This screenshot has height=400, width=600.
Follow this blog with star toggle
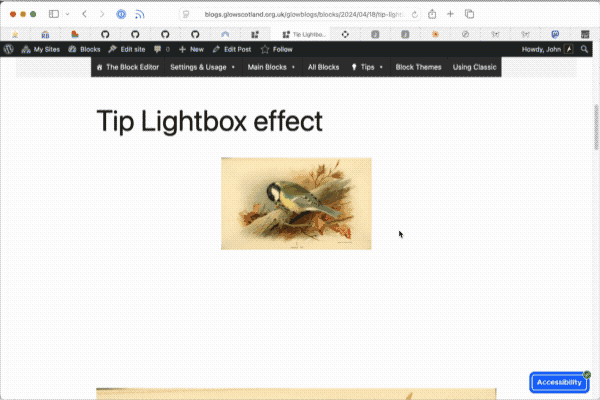(x=276, y=49)
